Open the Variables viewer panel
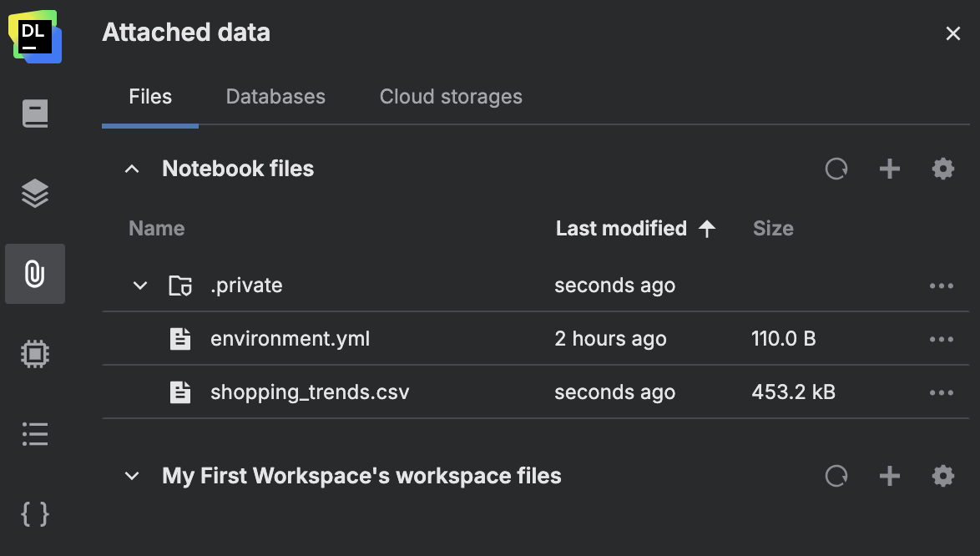Viewport: 980px width, 556px height. tap(35, 515)
